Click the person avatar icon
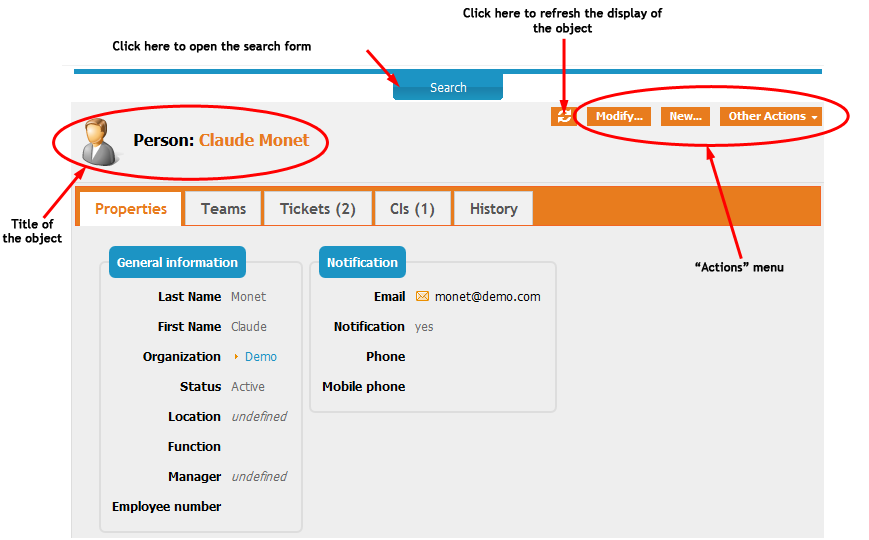The image size is (869, 540). (99, 141)
